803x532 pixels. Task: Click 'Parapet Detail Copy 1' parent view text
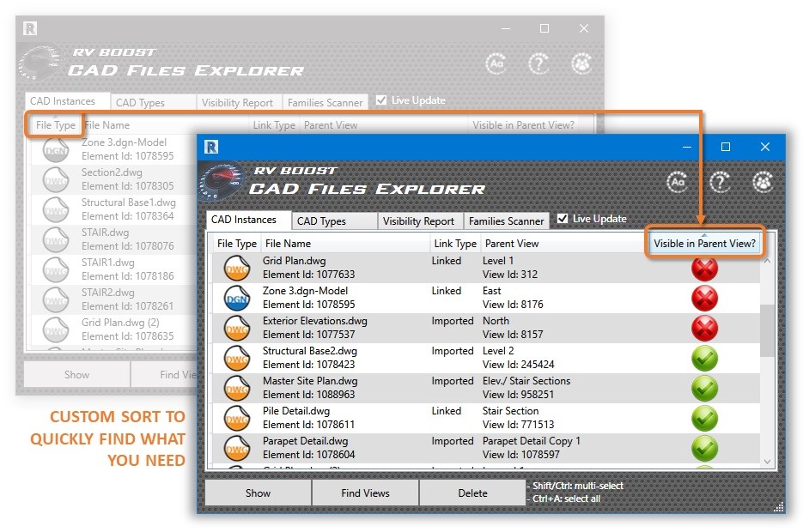point(532,441)
